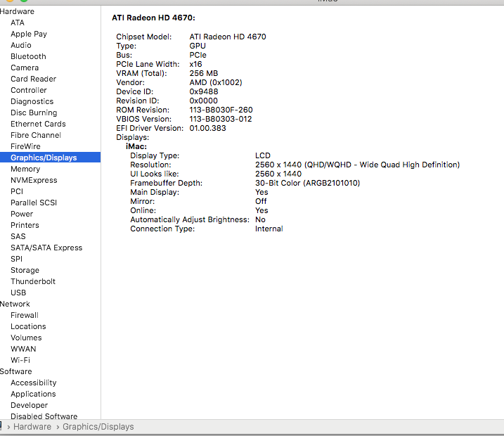Select Developer in sidebar
Viewport: 504px width, 436px height.
click(29, 405)
